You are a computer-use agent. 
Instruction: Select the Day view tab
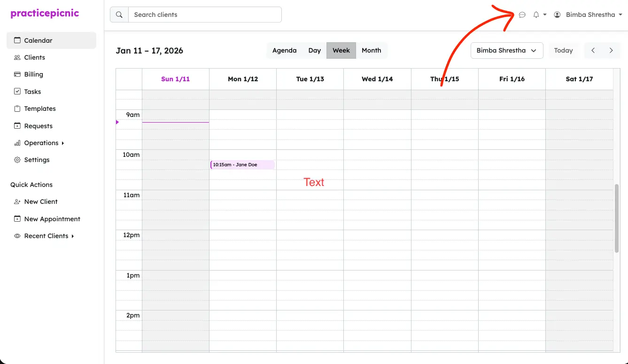point(314,50)
